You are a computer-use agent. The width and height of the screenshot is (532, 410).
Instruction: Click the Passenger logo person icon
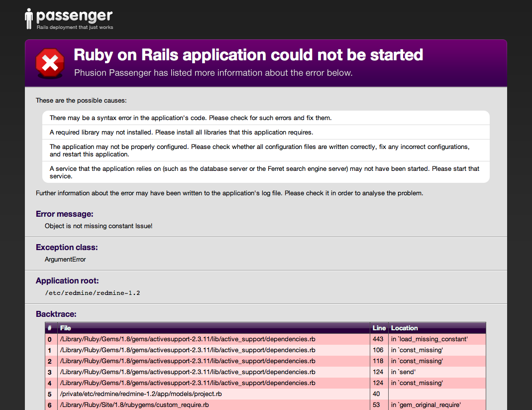coord(29,19)
